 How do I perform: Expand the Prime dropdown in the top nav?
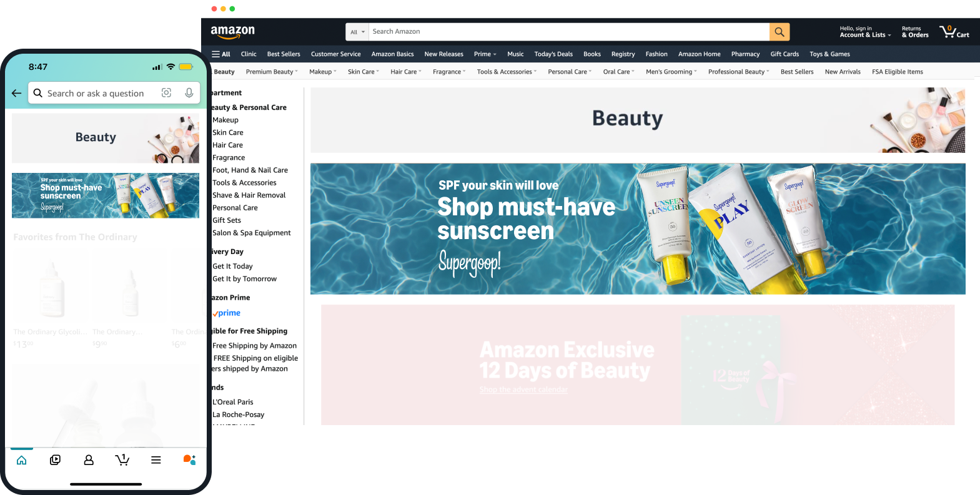[x=485, y=54]
